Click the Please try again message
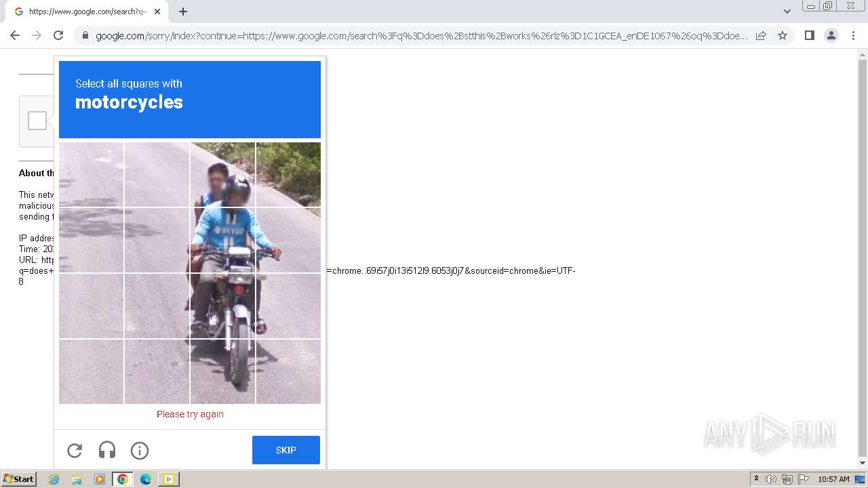Image resolution: width=868 pixels, height=488 pixels. (x=190, y=414)
